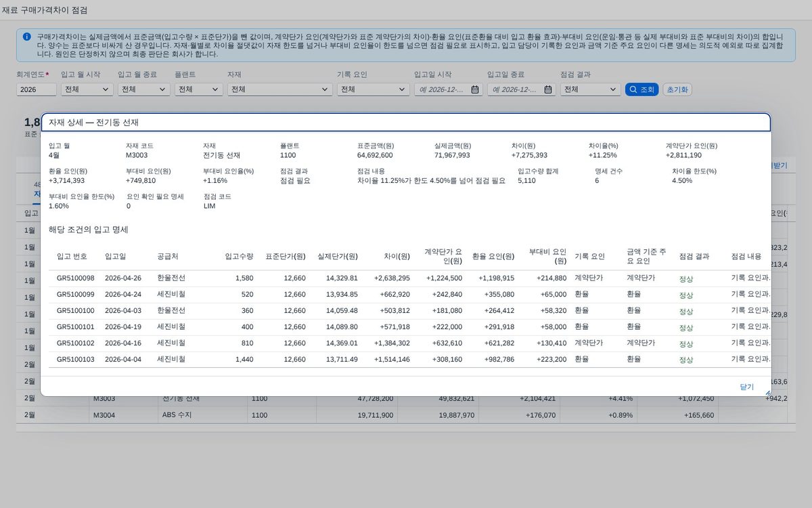The width and height of the screenshot is (812, 508).
Task: Click the 공급처 column header
Action: click(168, 257)
